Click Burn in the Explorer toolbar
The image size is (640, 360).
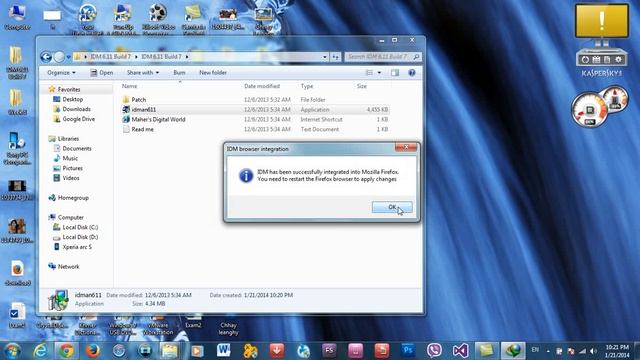coord(179,73)
